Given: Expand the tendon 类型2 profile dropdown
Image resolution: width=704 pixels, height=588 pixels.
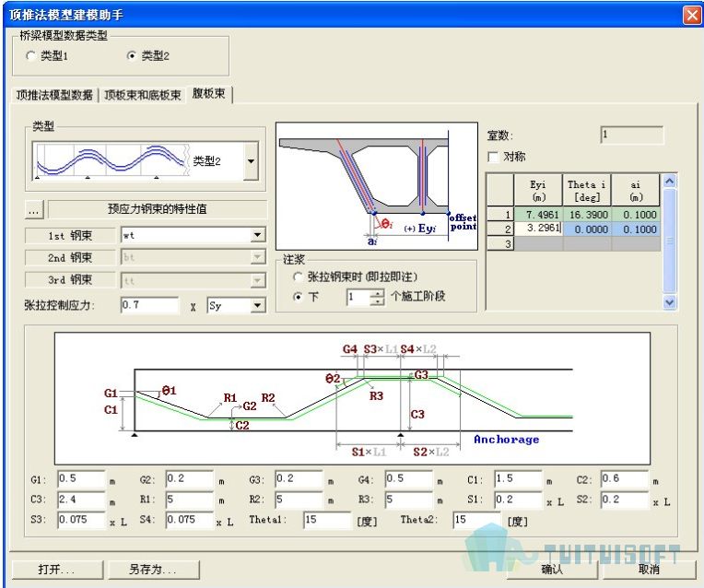Looking at the screenshot, I should (251, 161).
